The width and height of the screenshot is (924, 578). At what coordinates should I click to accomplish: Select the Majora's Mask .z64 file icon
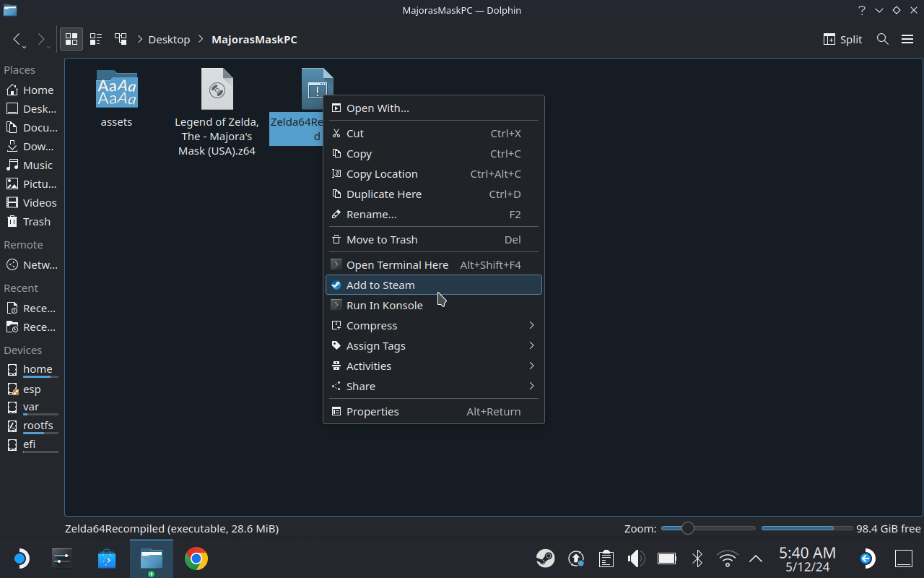coord(217,89)
